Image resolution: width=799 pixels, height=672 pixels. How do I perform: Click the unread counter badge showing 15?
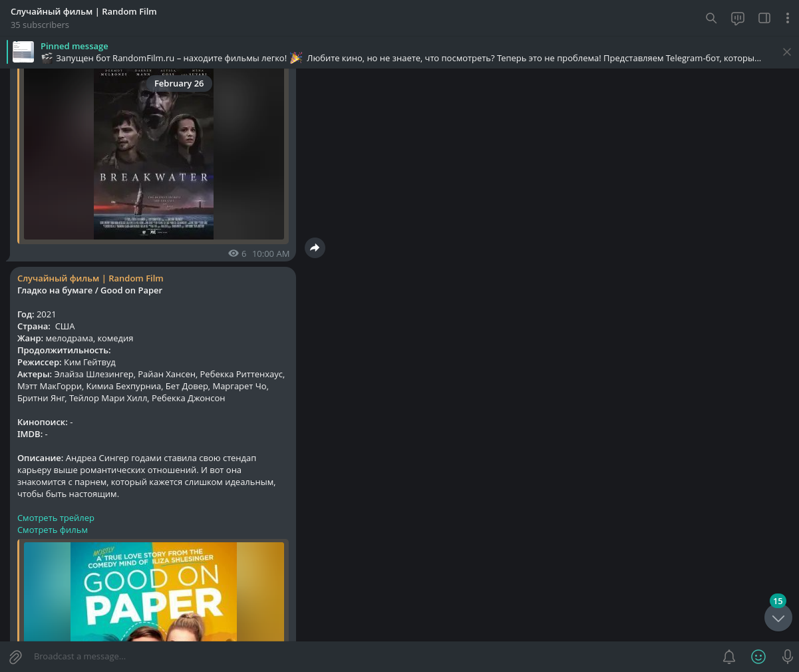778,601
